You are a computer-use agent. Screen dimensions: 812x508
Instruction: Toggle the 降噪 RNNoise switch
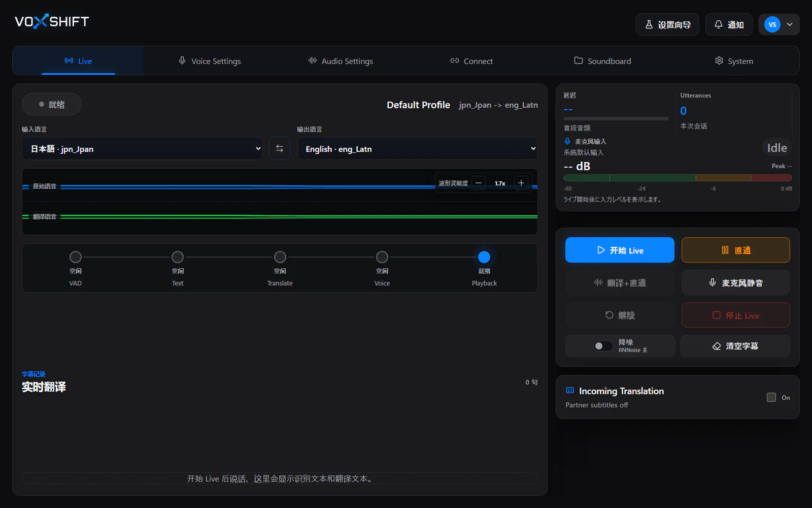tap(603, 346)
